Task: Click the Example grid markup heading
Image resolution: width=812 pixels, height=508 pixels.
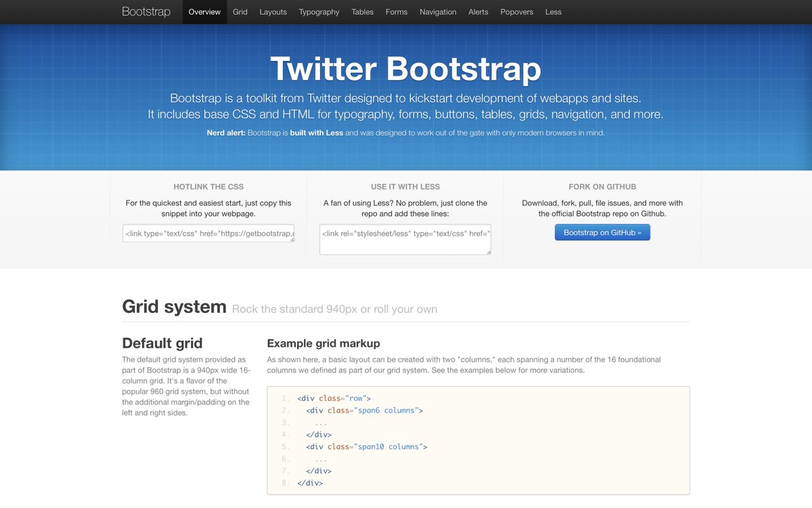Action: coord(323,343)
